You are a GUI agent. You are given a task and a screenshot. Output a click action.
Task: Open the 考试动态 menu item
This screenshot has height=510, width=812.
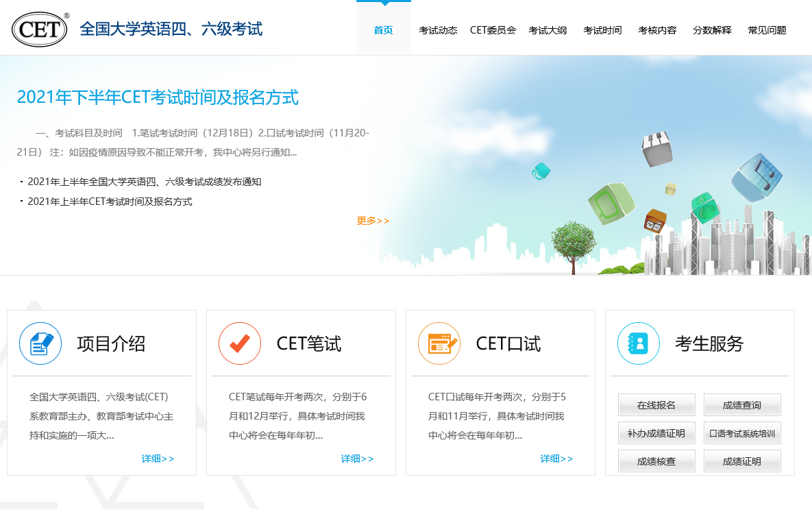pos(438,30)
